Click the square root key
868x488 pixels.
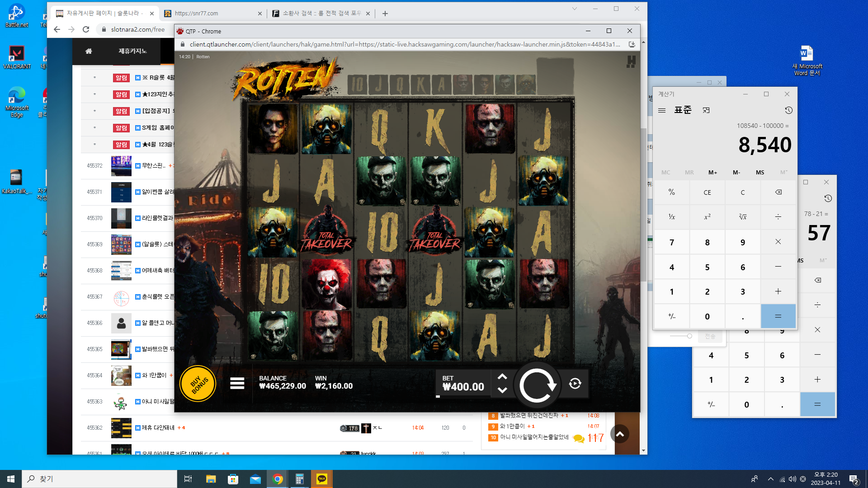pyautogui.click(x=743, y=217)
